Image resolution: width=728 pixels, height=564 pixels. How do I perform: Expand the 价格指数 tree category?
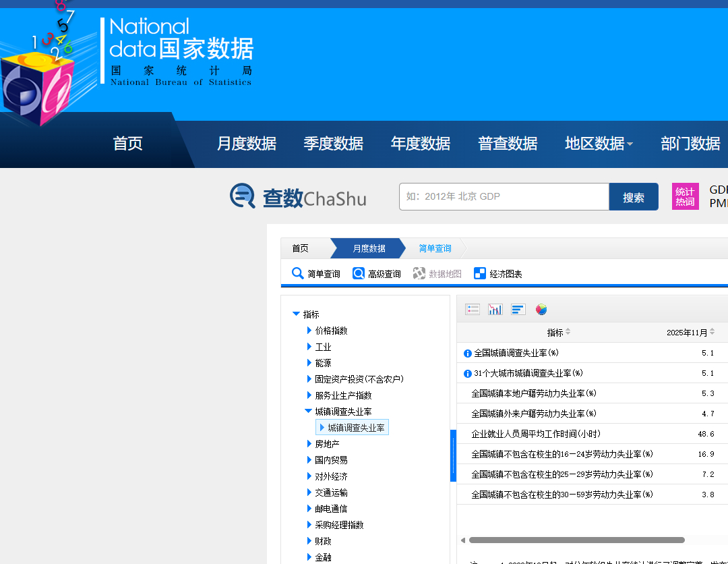pos(309,331)
